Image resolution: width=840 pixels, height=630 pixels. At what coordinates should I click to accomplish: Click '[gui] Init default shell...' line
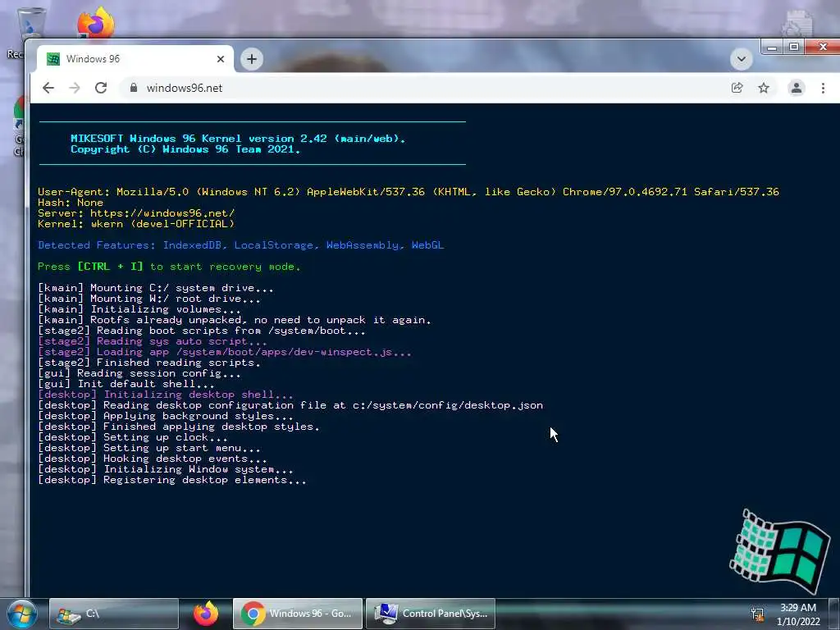[126, 384]
